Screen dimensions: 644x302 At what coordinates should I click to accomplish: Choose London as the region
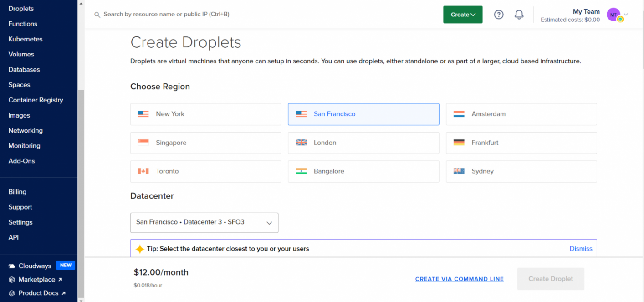point(363,143)
